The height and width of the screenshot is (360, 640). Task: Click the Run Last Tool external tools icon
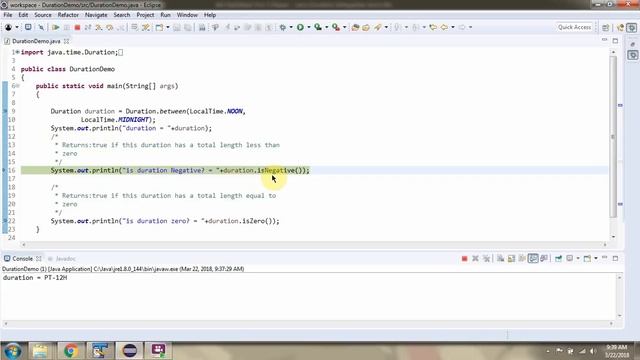click(x=336, y=27)
